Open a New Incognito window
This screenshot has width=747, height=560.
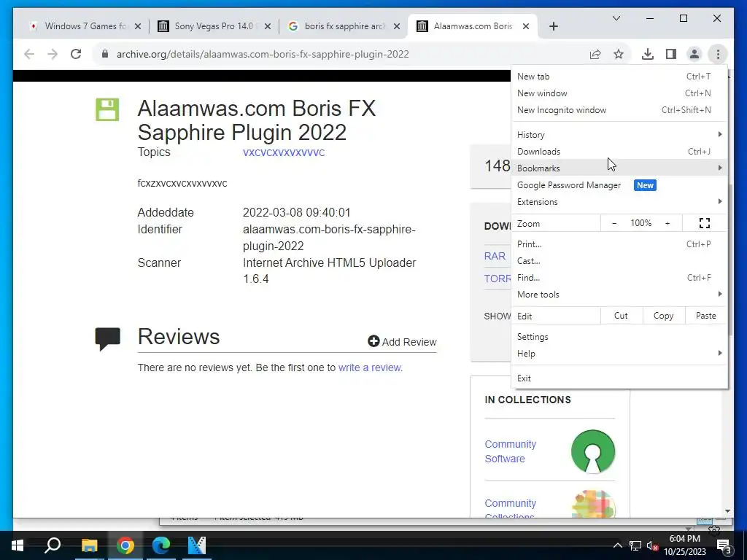pyautogui.click(x=619, y=109)
